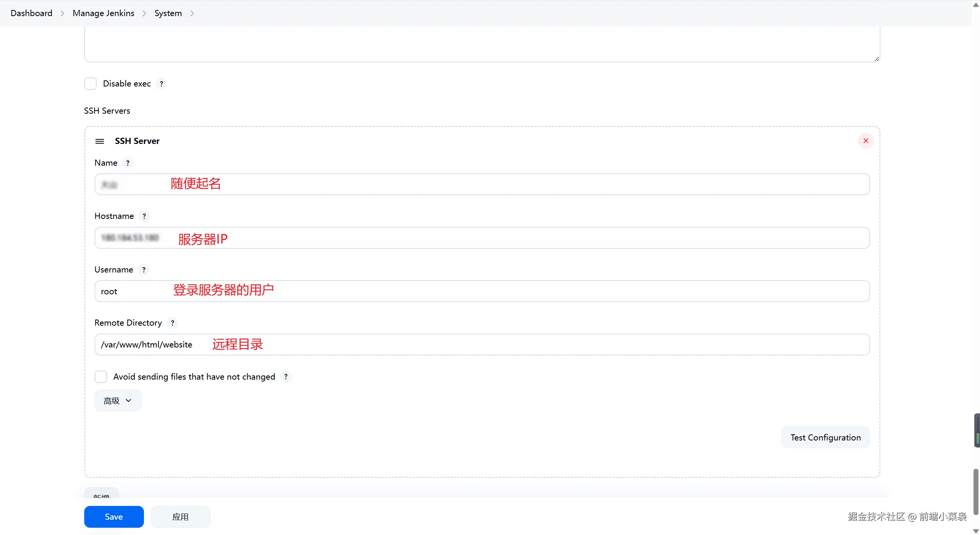Click the help icon next to Disable exec
This screenshot has height=535, width=980.
[162, 83]
